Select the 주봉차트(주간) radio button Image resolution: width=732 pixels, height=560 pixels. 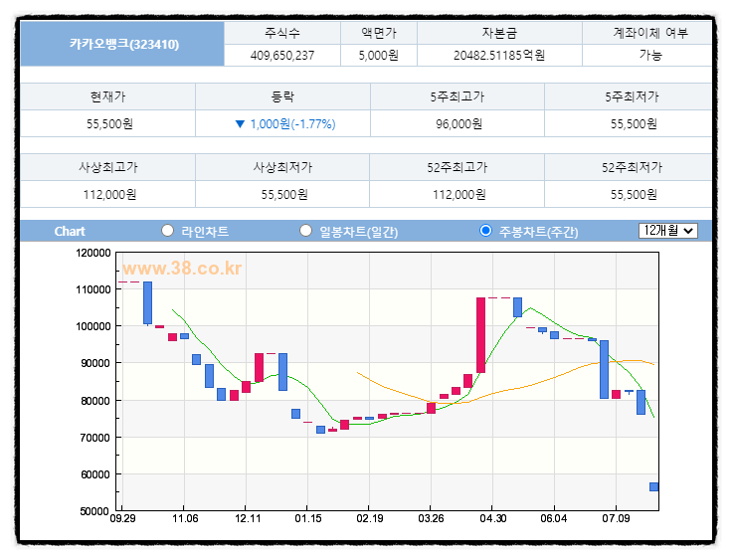tap(485, 231)
